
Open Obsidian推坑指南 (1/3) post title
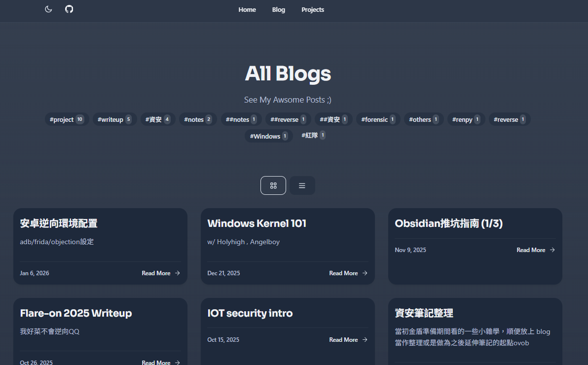(448, 223)
